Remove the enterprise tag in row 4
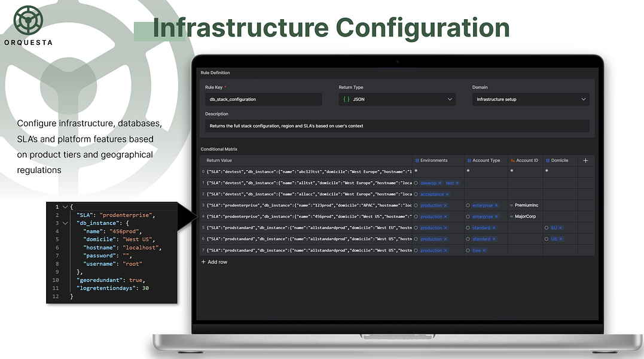This screenshot has height=359, width=644. [x=496, y=217]
